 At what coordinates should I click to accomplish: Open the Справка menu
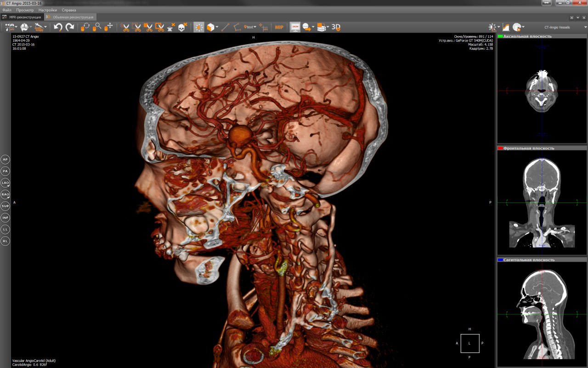click(69, 10)
